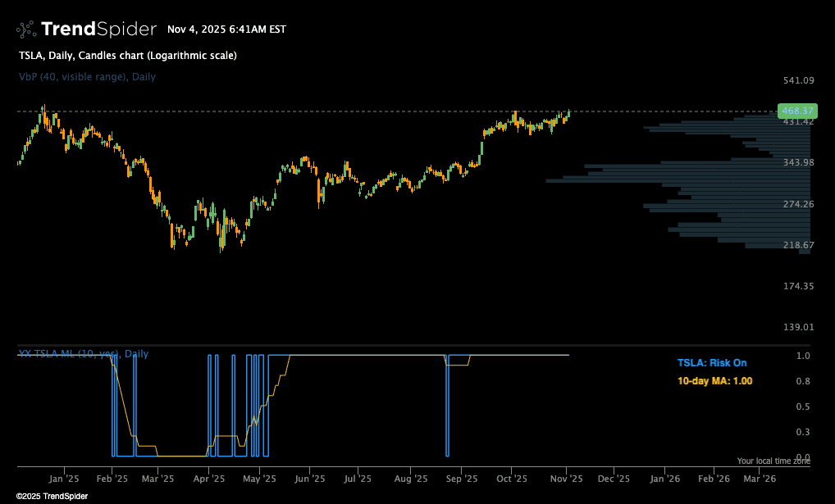Click the 10-day MA: 1.00 legend
835x504 pixels.
click(714, 381)
